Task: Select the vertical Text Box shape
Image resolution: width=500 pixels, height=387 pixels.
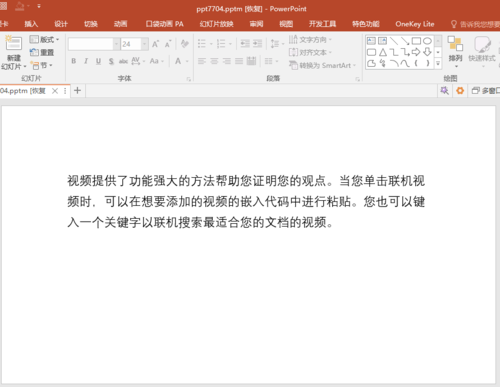Action: [382, 41]
